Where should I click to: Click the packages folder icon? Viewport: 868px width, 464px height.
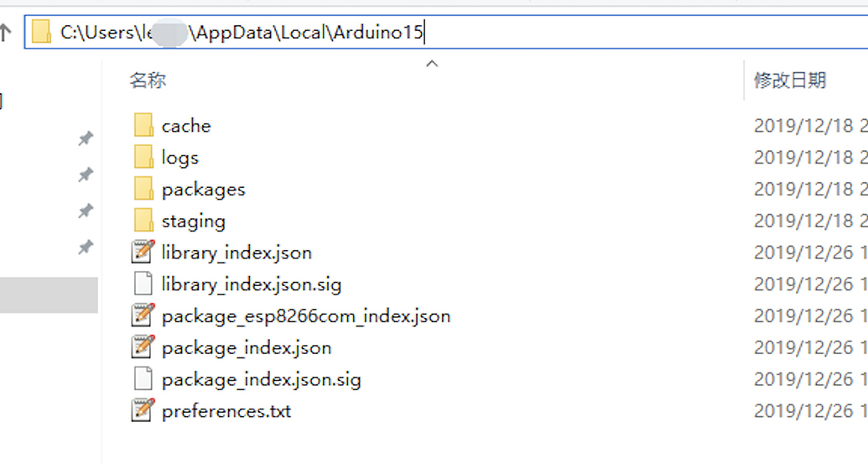(x=143, y=190)
